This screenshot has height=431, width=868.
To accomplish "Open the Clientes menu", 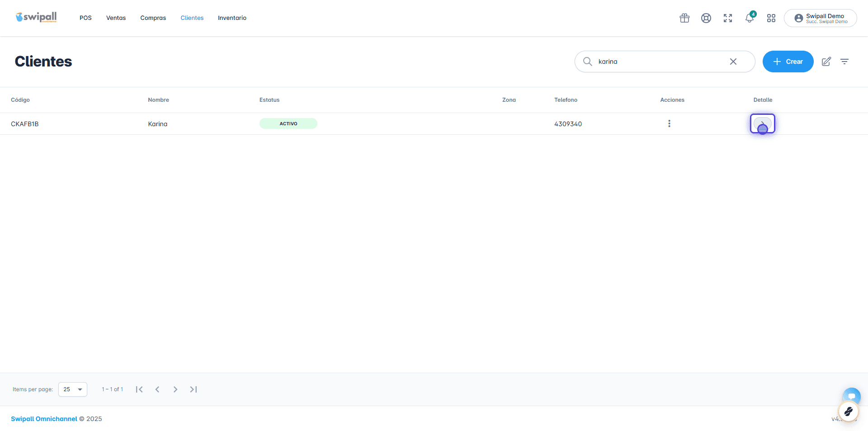I will pos(192,18).
